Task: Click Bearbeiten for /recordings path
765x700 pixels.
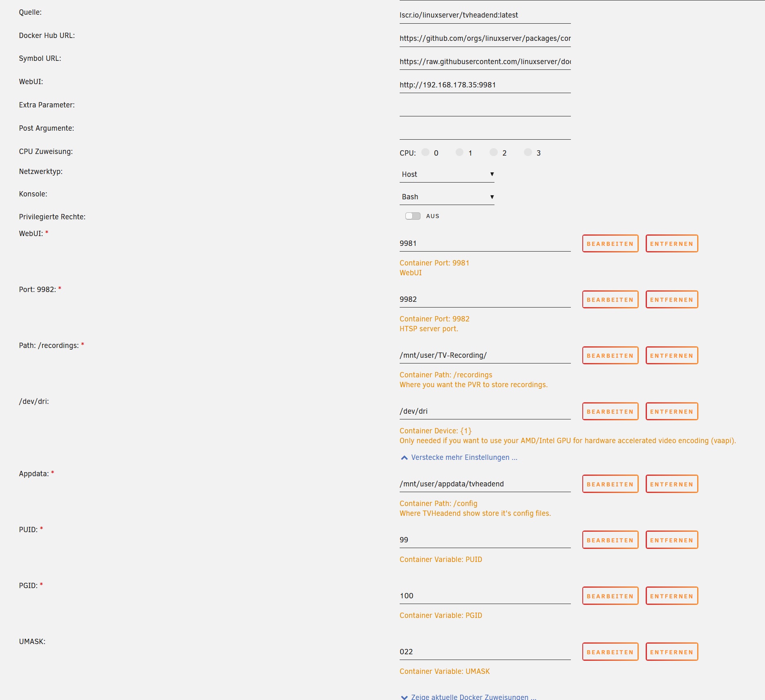Action: [x=610, y=355]
